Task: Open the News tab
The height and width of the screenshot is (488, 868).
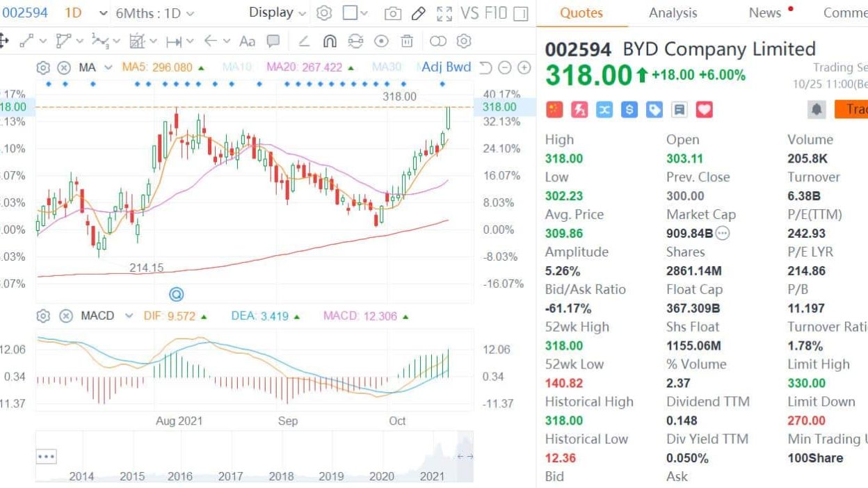Action: [765, 13]
